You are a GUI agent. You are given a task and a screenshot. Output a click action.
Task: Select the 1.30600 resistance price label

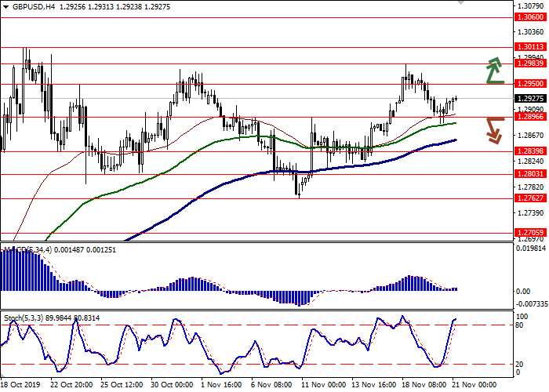click(530, 16)
